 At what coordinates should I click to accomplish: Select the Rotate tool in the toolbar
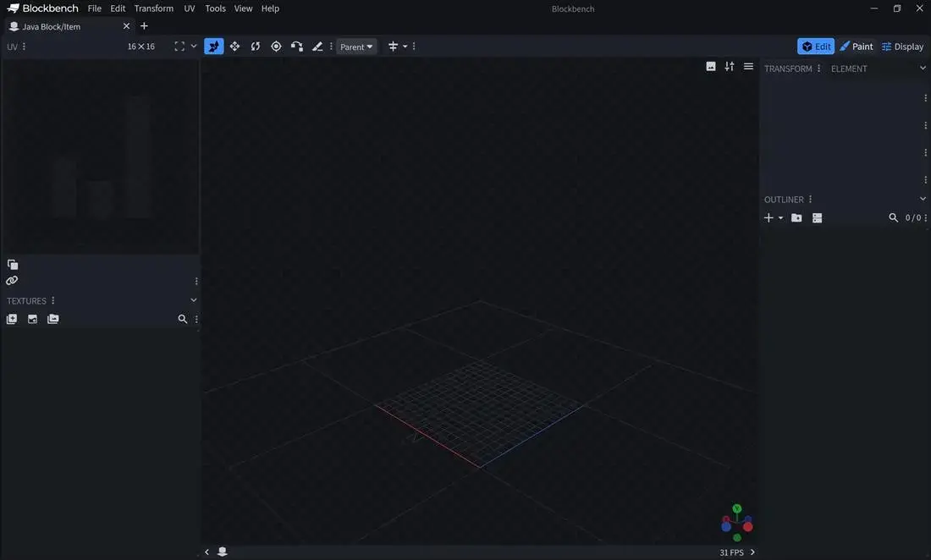click(256, 47)
